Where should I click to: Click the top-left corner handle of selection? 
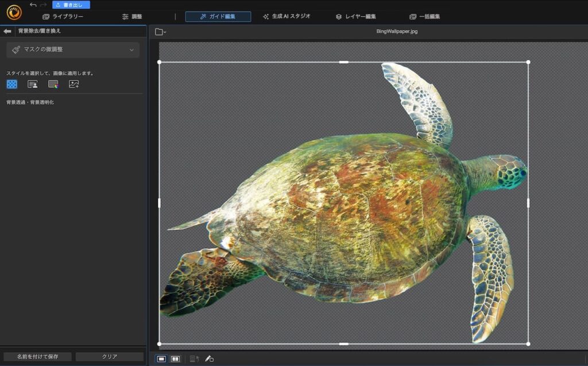160,62
